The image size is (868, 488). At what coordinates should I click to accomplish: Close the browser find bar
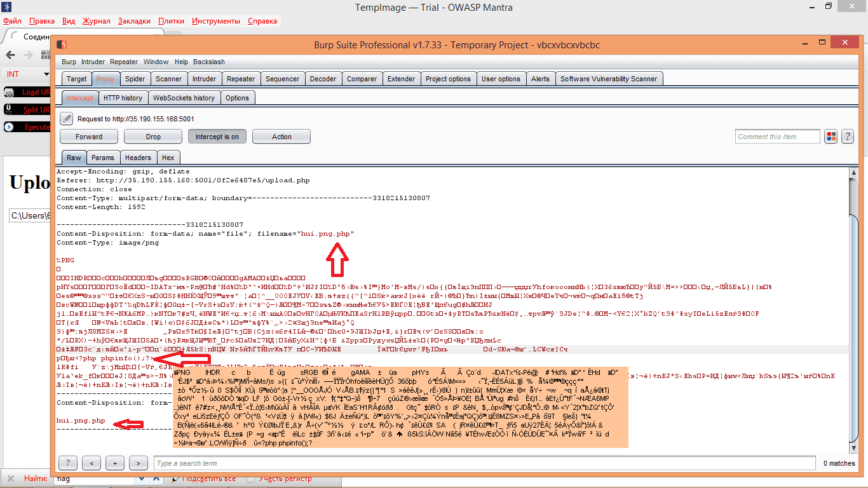click(x=10, y=478)
